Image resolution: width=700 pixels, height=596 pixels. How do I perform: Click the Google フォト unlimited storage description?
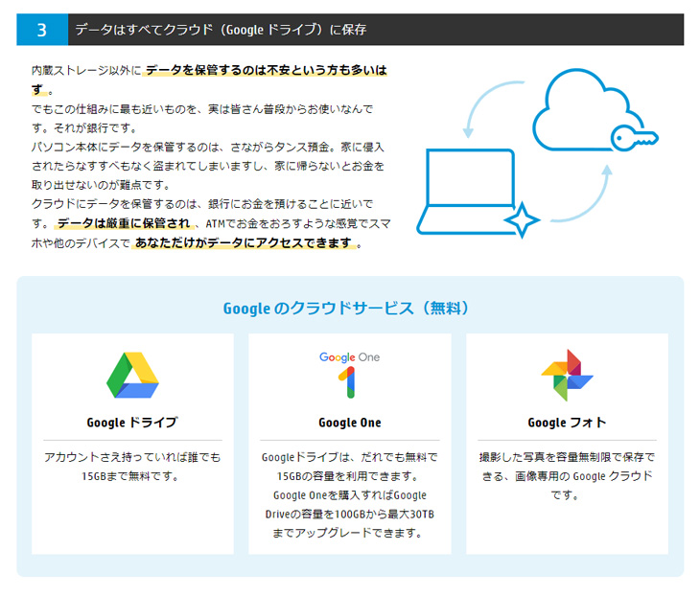(567, 475)
